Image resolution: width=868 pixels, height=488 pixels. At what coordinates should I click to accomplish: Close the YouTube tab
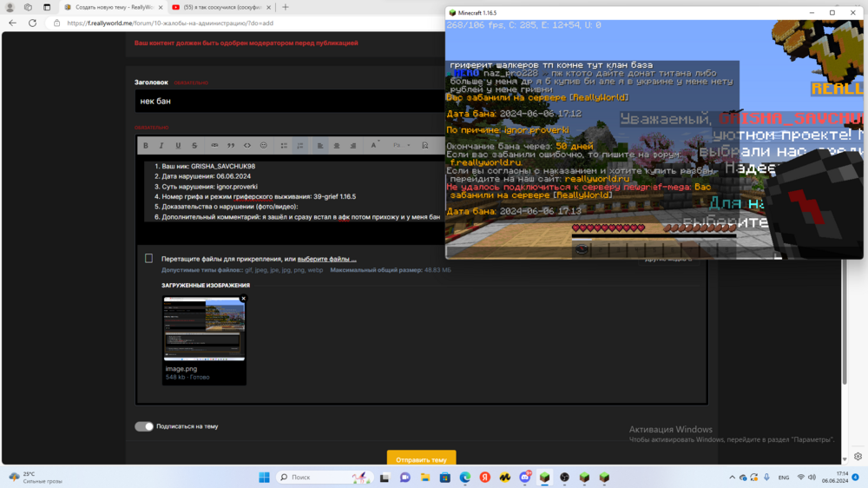pos(268,7)
